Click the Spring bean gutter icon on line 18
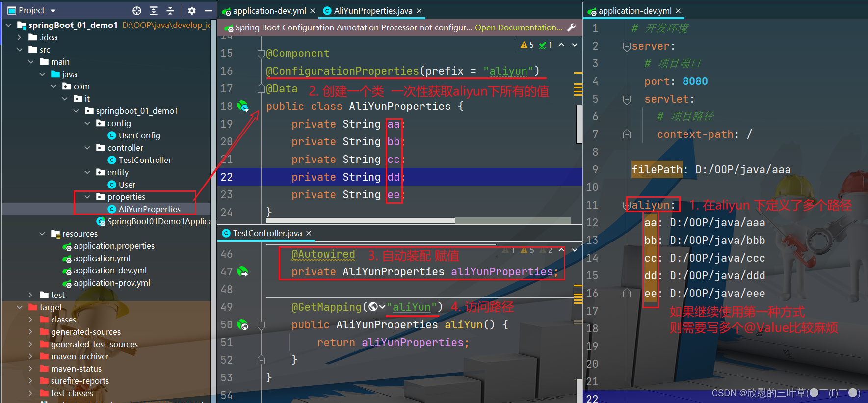The image size is (868, 403). click(x=243, y=106)
